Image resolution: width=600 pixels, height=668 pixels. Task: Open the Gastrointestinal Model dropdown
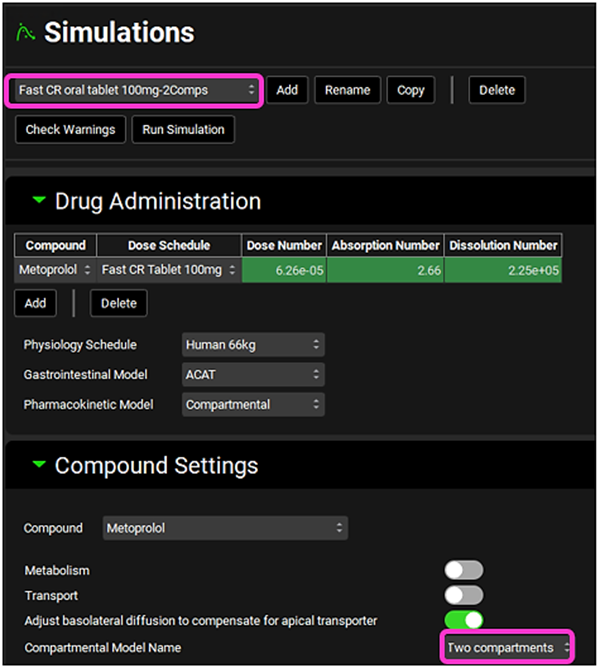tap(254, 375)
